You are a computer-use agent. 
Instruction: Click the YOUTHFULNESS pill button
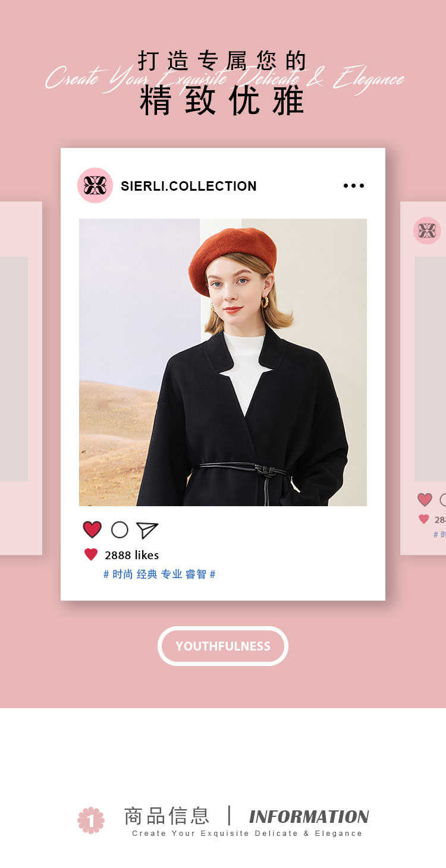223,646
